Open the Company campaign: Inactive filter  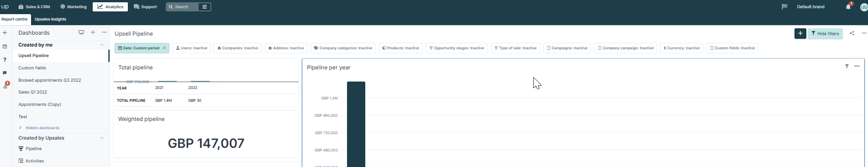[x=626, y=48]
